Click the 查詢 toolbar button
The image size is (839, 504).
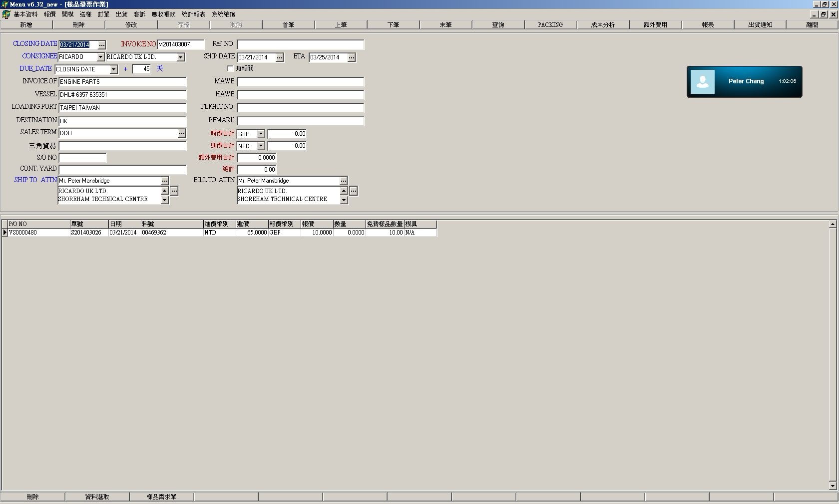(498, 25)
